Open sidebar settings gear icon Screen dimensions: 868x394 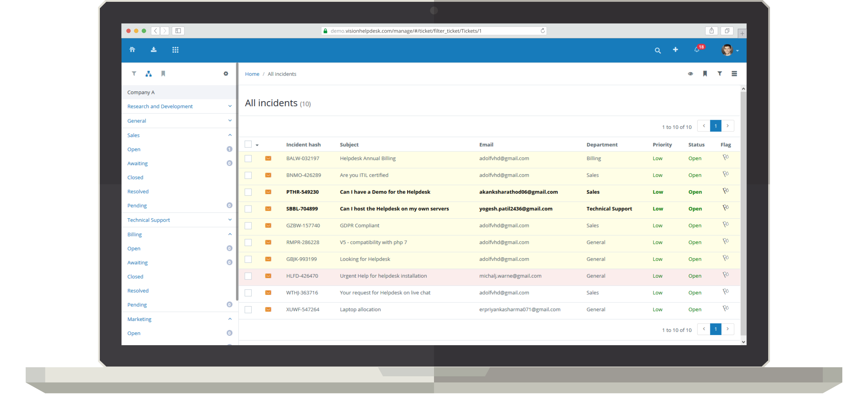(226, 74)
